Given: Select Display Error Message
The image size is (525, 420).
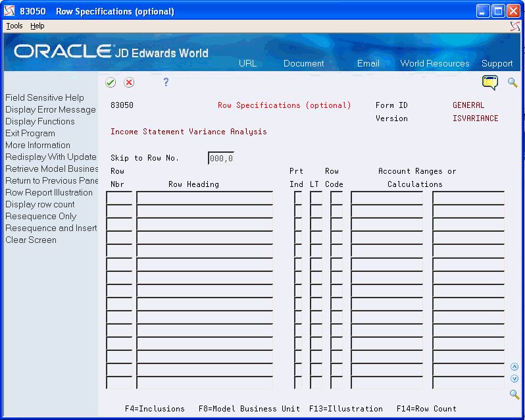Looking at the screenshot, I should coord(51,109).
